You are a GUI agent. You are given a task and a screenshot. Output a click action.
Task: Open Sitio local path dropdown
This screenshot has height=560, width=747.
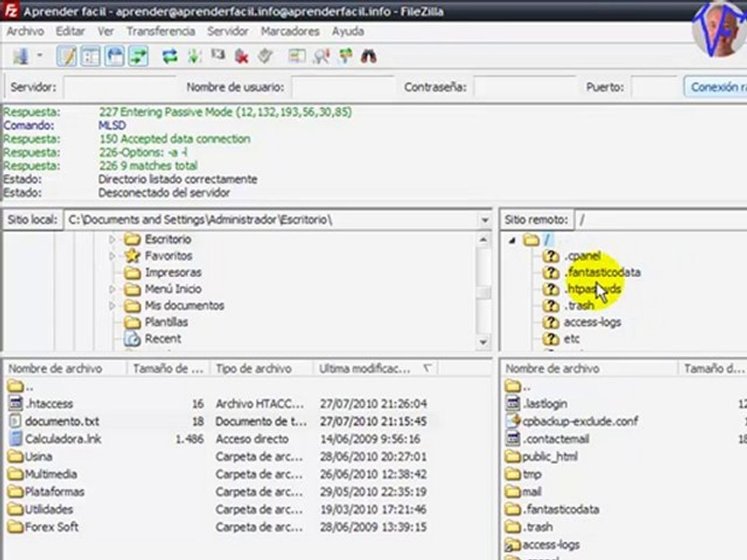(x=485, y=220)
